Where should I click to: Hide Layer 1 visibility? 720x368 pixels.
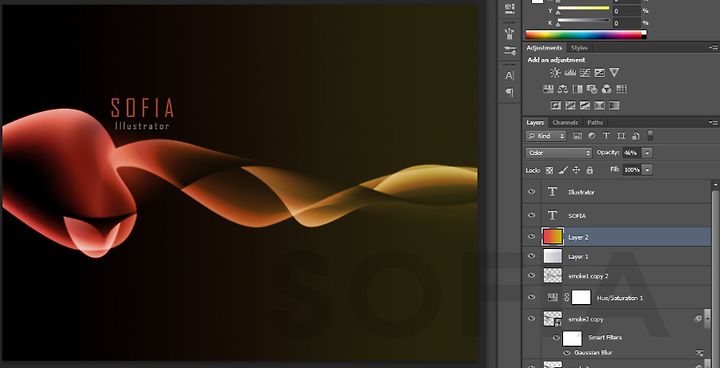(532, 256)
